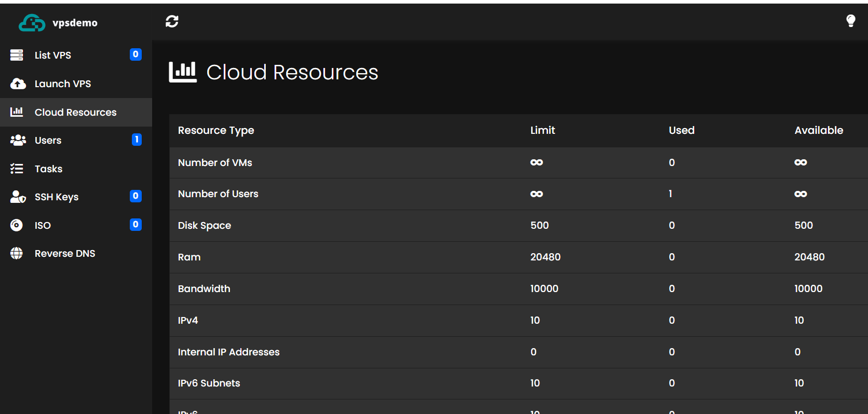The width and height of the screenshot is (868, 414).
Task: Click the Internal IP Addresses limit value 0
Action: coord(533,352)
